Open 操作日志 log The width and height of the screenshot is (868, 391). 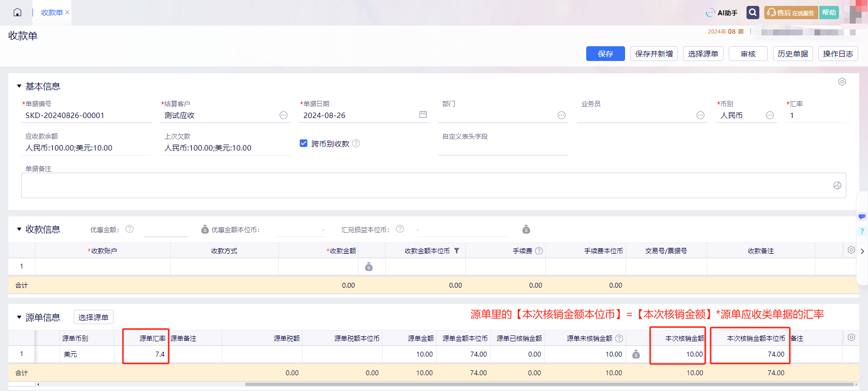[x=838, y=54]
